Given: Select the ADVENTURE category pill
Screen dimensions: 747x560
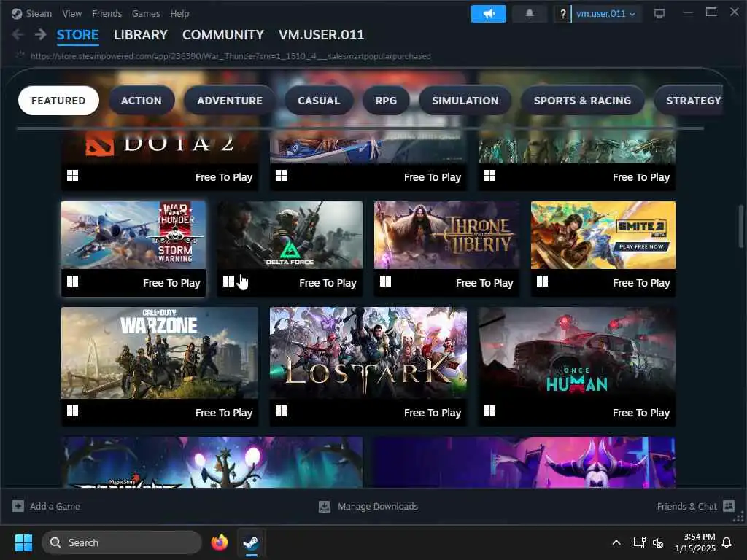Looking at the screenshot, I should [230, 101].
